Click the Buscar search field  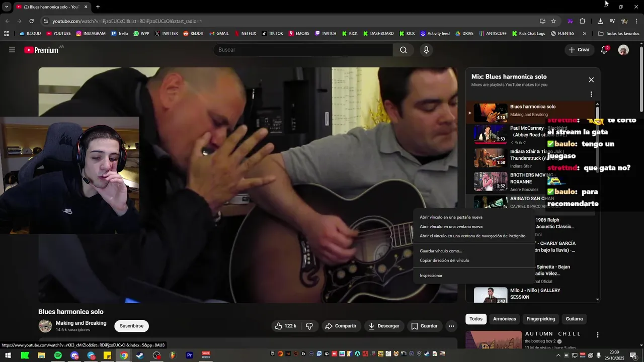[x=303, y=50]
